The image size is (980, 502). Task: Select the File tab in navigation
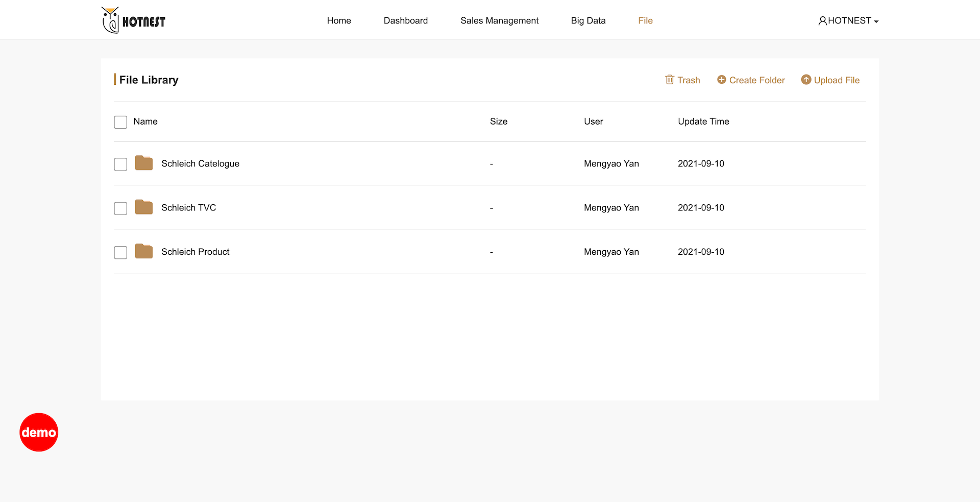coord(645,21)
